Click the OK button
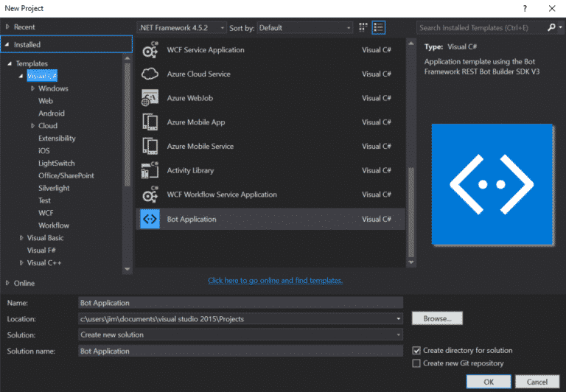 coord(489,382)
